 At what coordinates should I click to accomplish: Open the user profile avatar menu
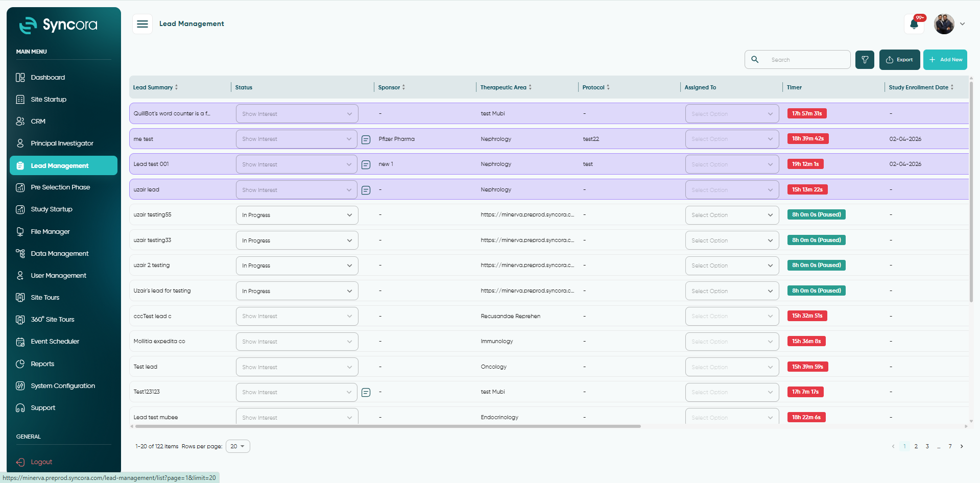pyautogui.click(x=944, y=24)
